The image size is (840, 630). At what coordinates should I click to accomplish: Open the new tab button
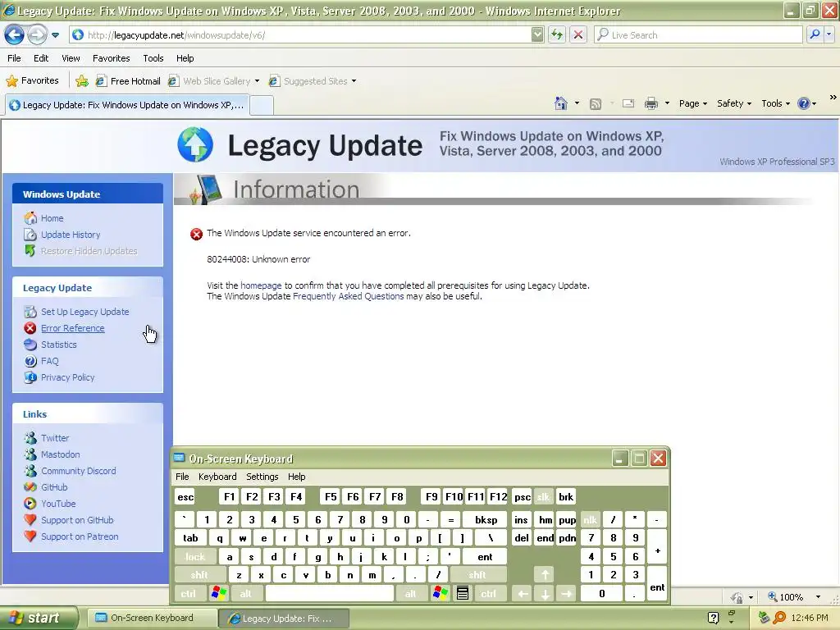click(262, 105)
